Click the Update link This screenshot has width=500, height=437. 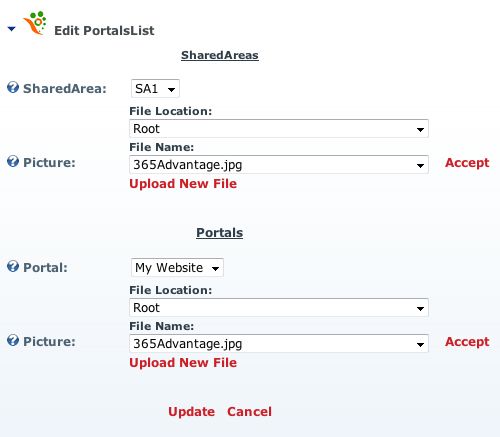point(191,412)
